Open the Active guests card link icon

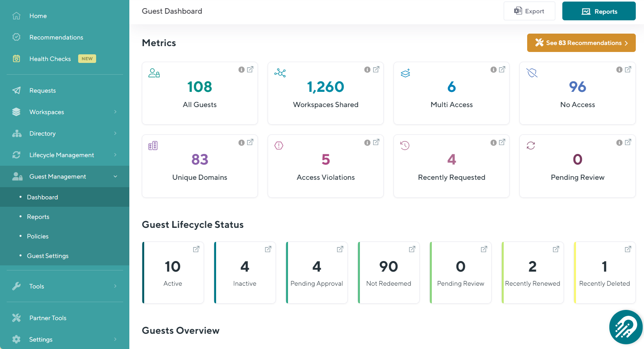coord(196,249)
